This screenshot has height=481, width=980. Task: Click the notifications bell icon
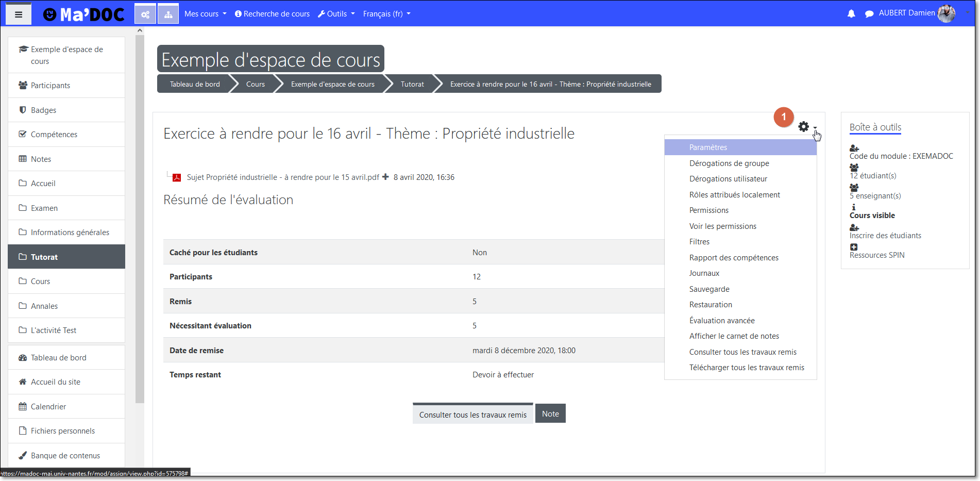(x=851, y=14)
